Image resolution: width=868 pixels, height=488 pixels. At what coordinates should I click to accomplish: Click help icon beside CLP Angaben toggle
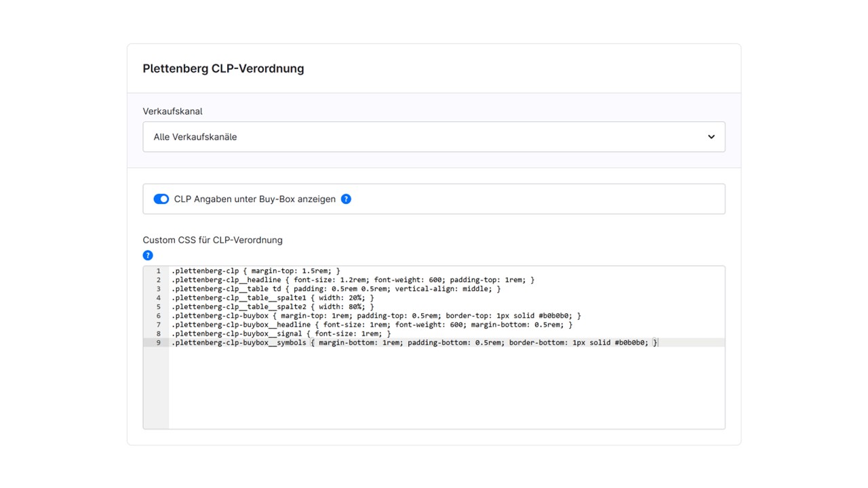point(346,199)
